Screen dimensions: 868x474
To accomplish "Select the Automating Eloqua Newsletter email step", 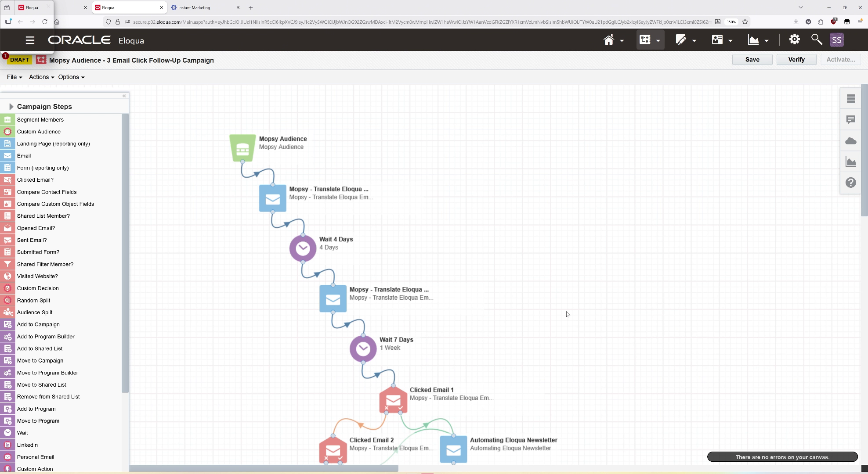I will (x=453, y=449).
